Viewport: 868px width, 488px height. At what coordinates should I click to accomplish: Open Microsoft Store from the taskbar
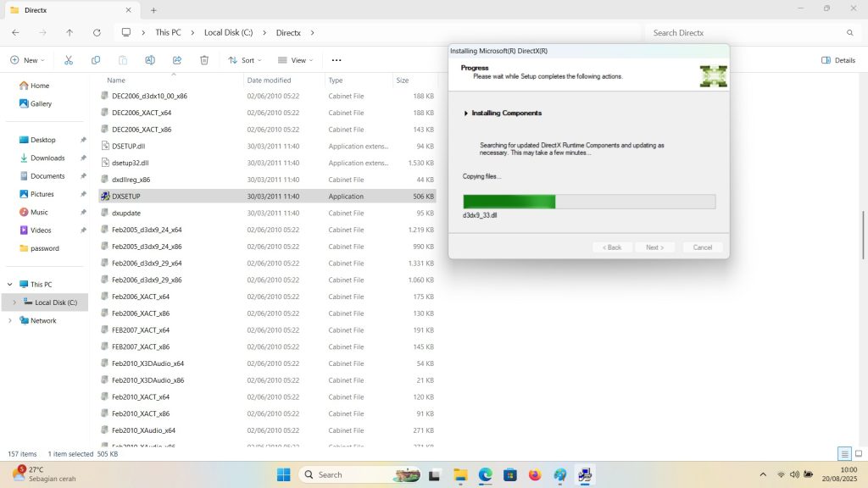(509, 474)
